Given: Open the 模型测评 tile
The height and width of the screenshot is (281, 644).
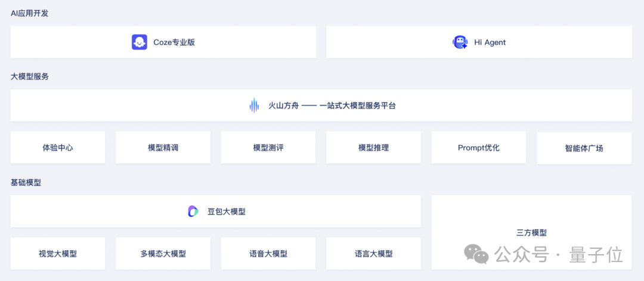Looking at the screenshot, I should (268, 147).
